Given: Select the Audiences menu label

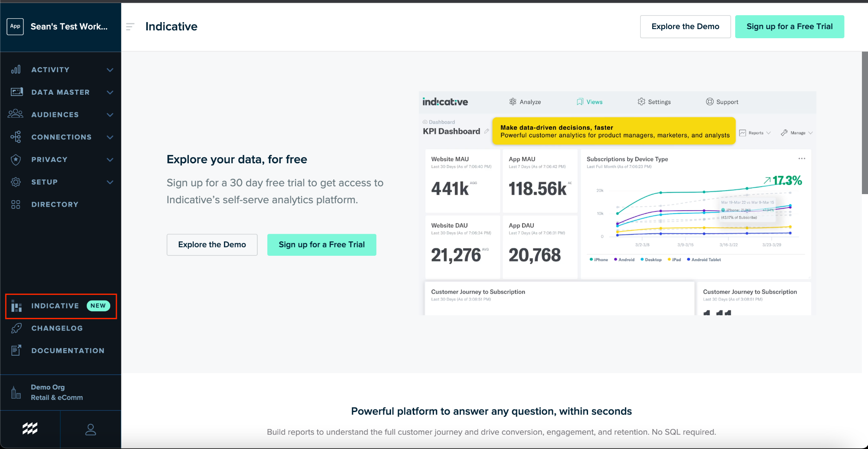Looking at the screenshot, I should 55,115.
